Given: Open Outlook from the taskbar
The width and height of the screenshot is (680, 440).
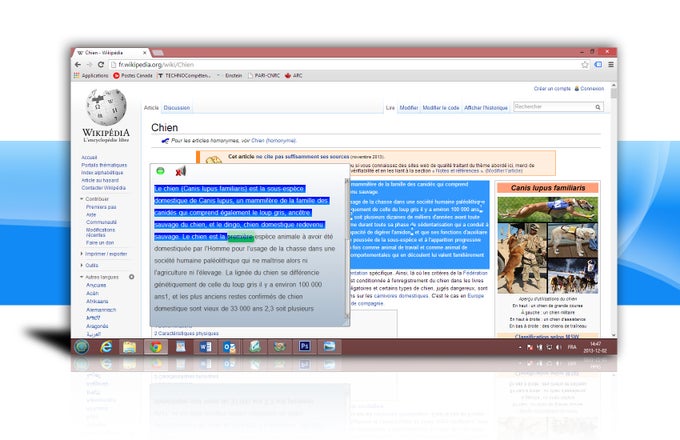Looking at the screenshot, I should click(x=229, y=347).
